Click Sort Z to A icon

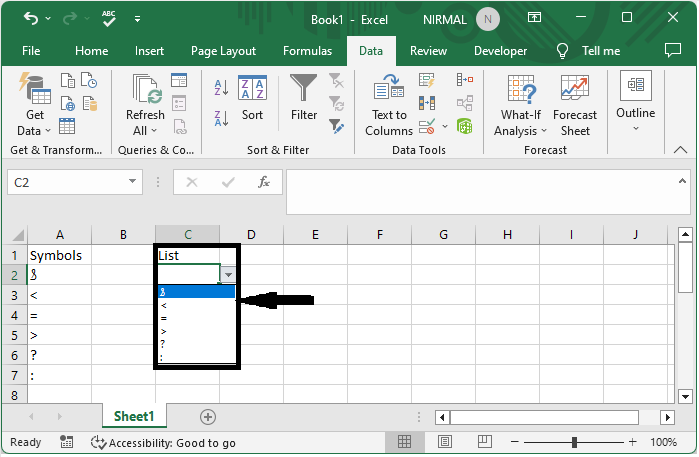click(221, 119)
